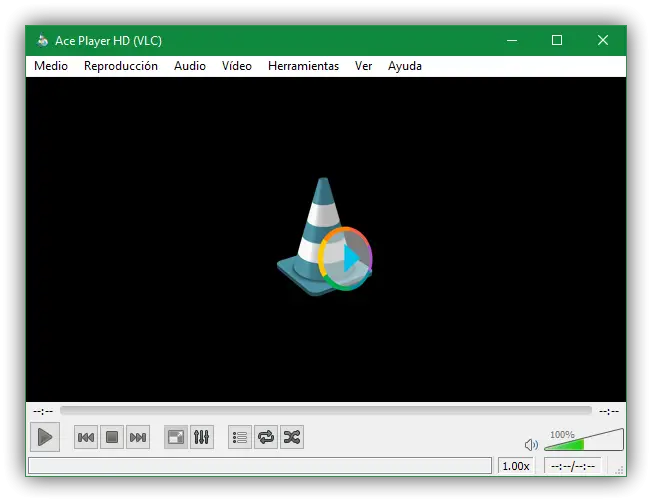Open the Audio menu
The width and height of the screenshot is (652, 502).
[190, 66]
